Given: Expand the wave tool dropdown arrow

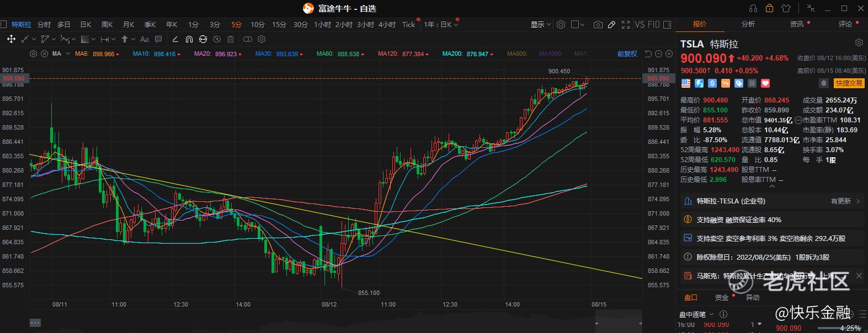Looking at the screenshot, I should click(74, 39).
